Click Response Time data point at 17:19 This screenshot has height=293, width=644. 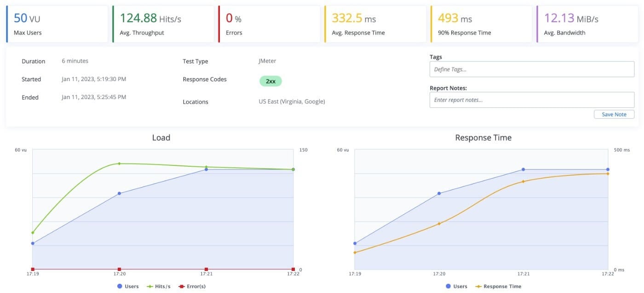355,252
